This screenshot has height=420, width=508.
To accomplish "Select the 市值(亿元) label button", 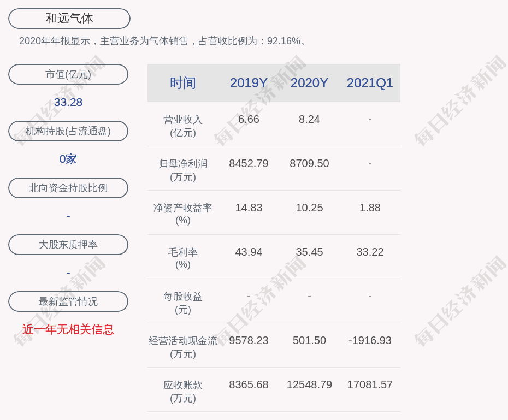I will point(68,74).
